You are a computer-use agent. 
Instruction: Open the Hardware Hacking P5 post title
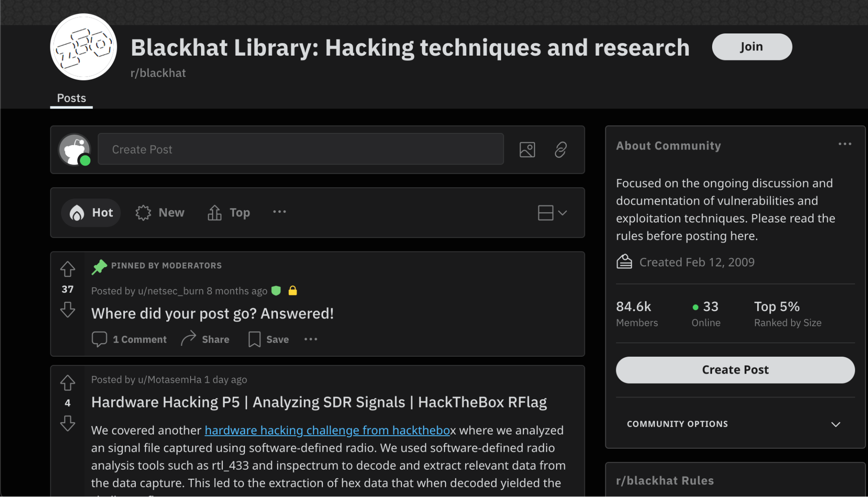319,402
